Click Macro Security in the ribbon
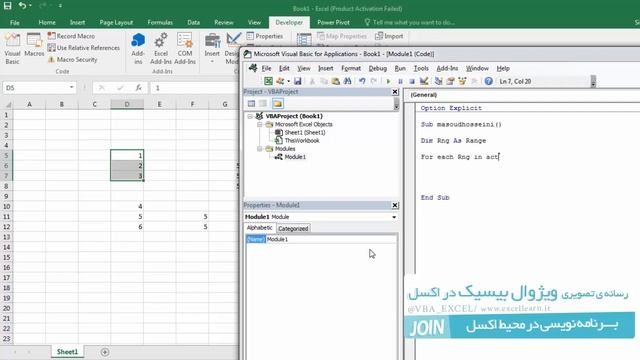Screen dimensions: 640x360 [73, 60]
